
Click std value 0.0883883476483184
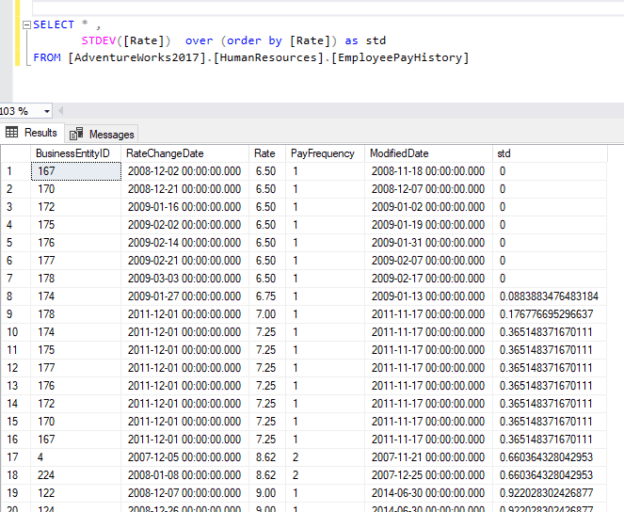tap(550, 296)
